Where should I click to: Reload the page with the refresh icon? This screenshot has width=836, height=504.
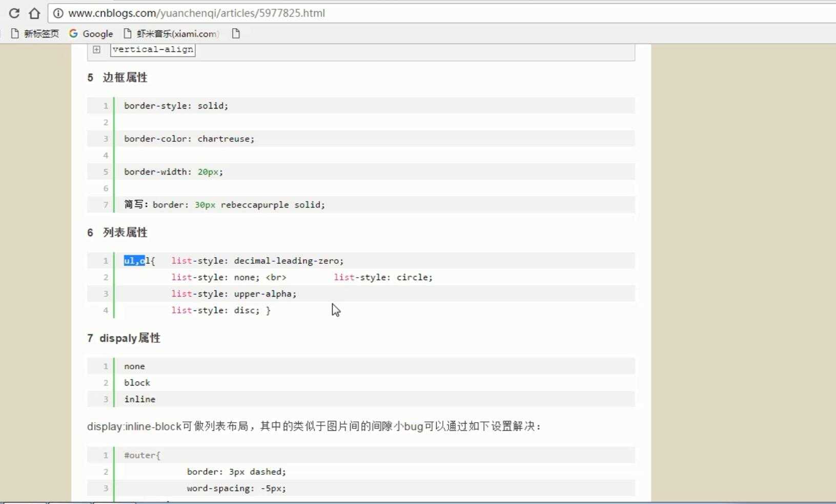(x=14, y=13)
